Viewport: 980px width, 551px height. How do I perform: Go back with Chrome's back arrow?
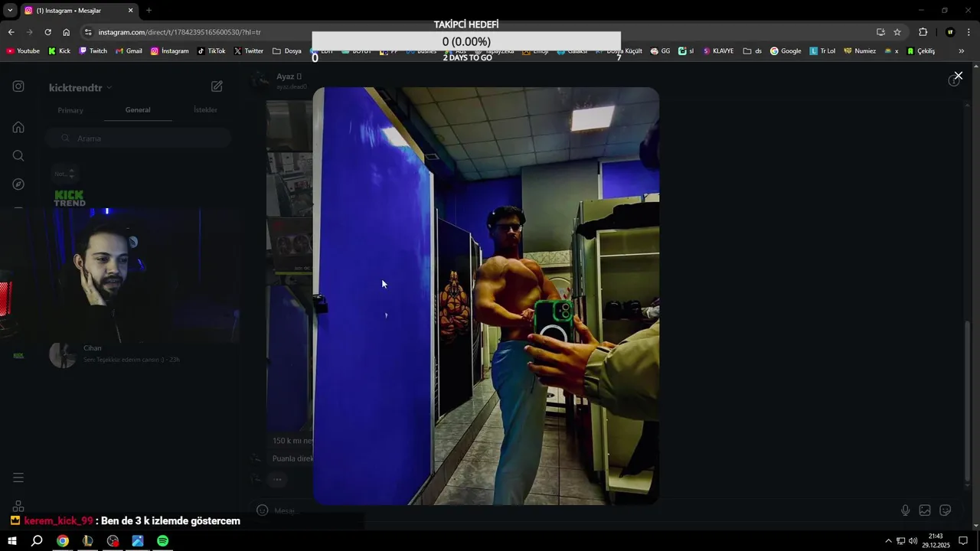[x=11, y=32]
